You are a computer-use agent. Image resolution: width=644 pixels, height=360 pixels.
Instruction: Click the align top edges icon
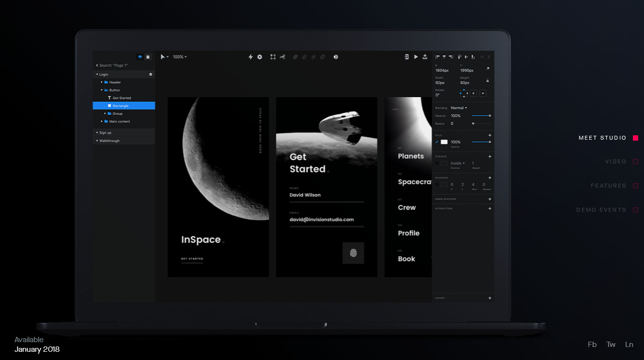click(460, 57)
